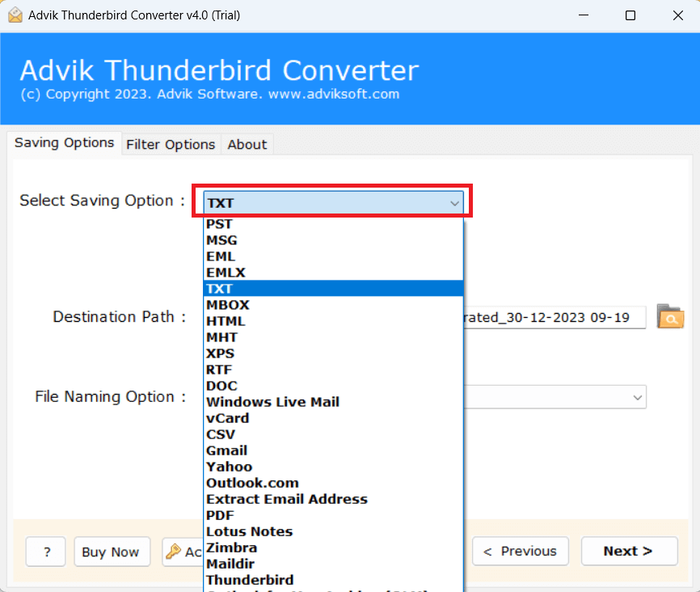Select MBOX as the saving option
This screenshot has height=592, width=700.
click(334, 305)
